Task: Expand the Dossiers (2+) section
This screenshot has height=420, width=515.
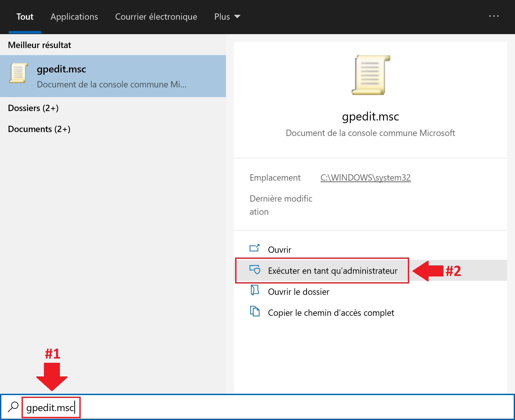Action: (33, 108)
